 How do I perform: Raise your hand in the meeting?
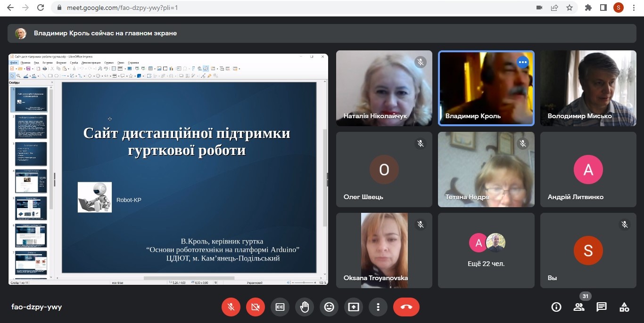(305, 307)
